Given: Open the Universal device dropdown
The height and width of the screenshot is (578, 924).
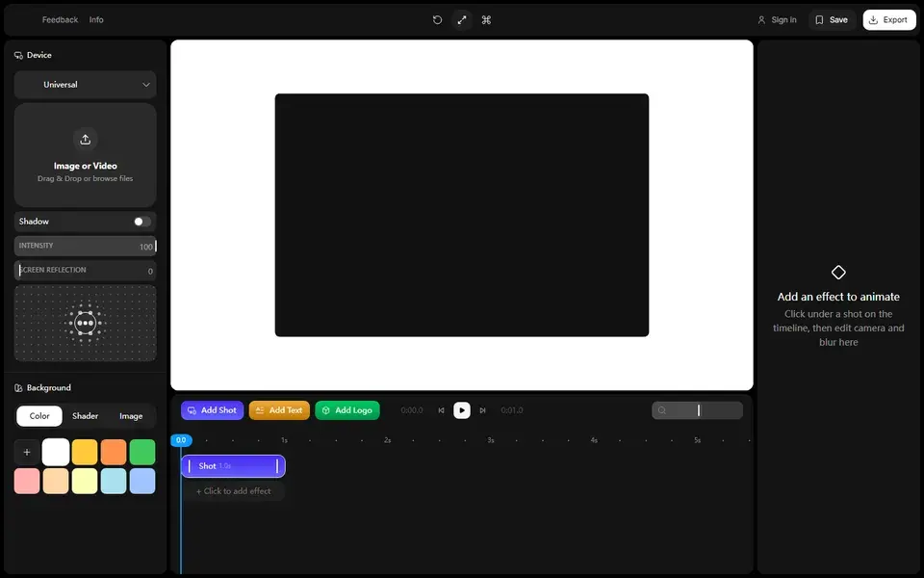Looking at the screenshot, I should pyautogui.click(x=86, y=85).
